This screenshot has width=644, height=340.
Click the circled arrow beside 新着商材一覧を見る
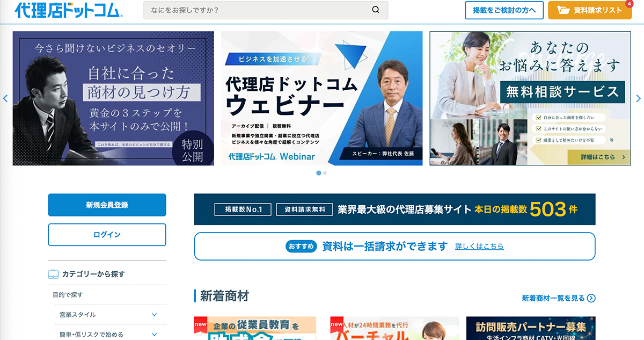coord(591,298)
